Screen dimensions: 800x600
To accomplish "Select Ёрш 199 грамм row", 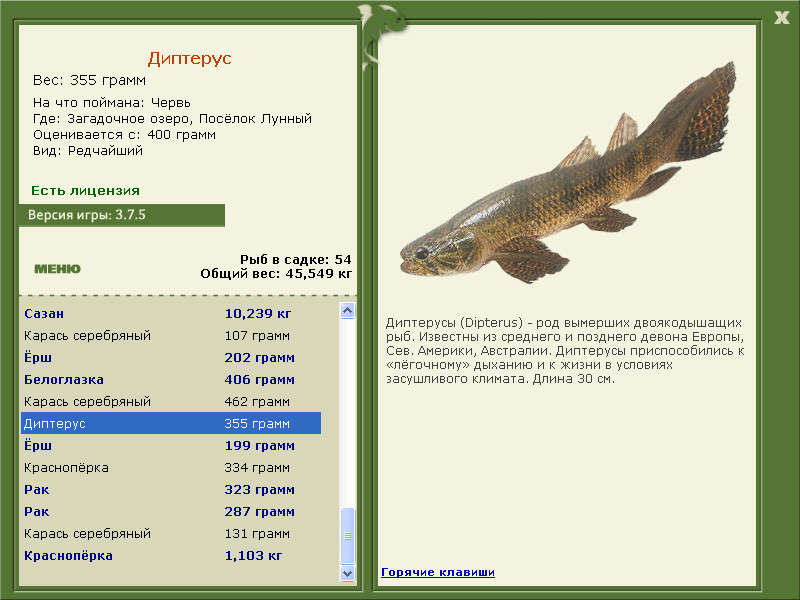I will click(x=171, y=445).
